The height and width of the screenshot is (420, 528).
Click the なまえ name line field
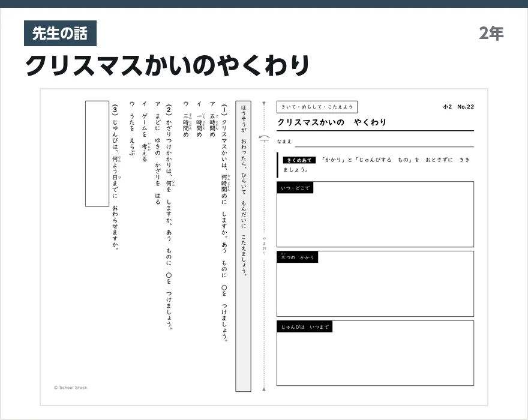pyautogui.click(x=384, y=142)
